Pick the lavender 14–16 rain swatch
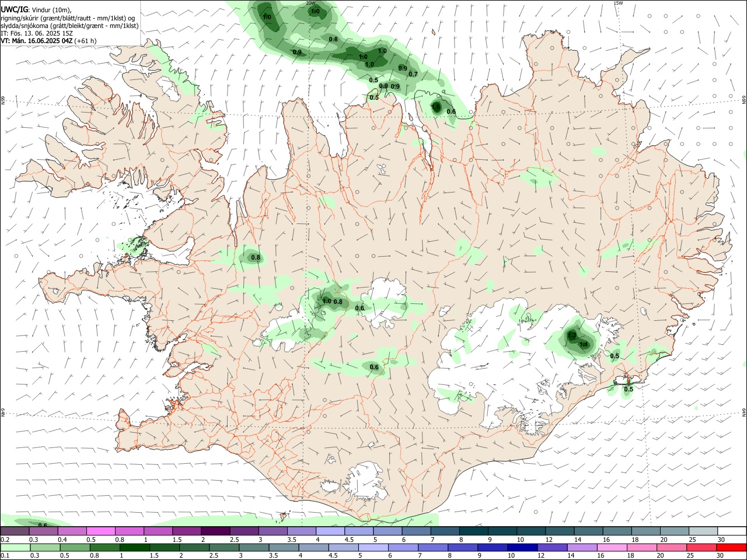 (x=582, y=548)
